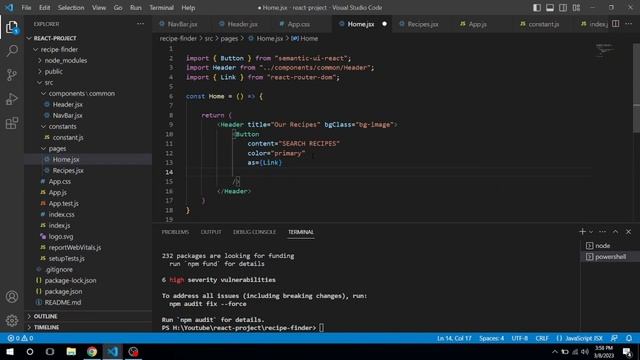
Task: Open editor more actions ellipsis
Action: click(x=629, y=24)
